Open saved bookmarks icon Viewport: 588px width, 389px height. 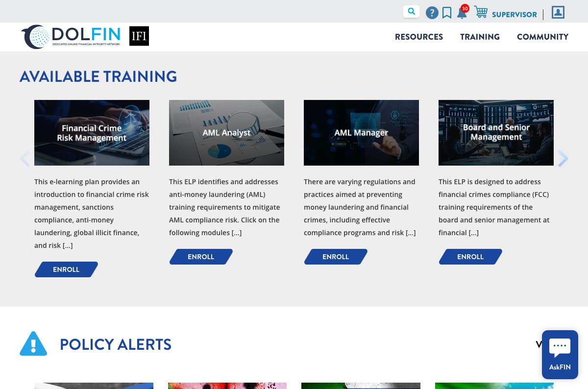click(447, 13)
